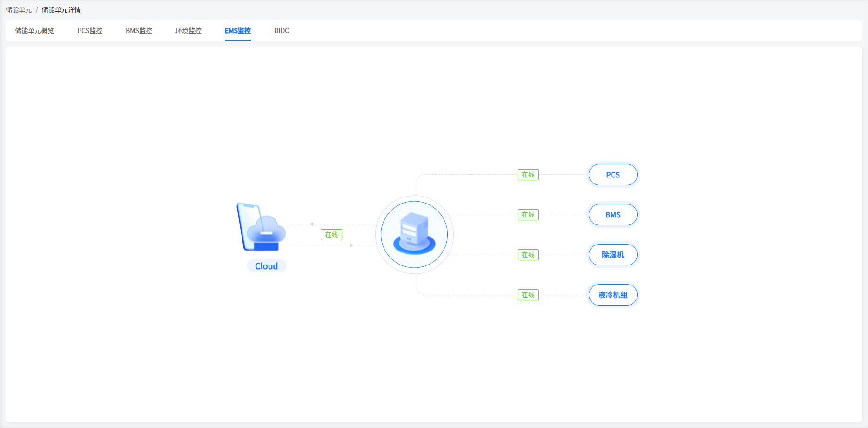Click the PCS device node button
868x428 pixels.
click(613, 175)
